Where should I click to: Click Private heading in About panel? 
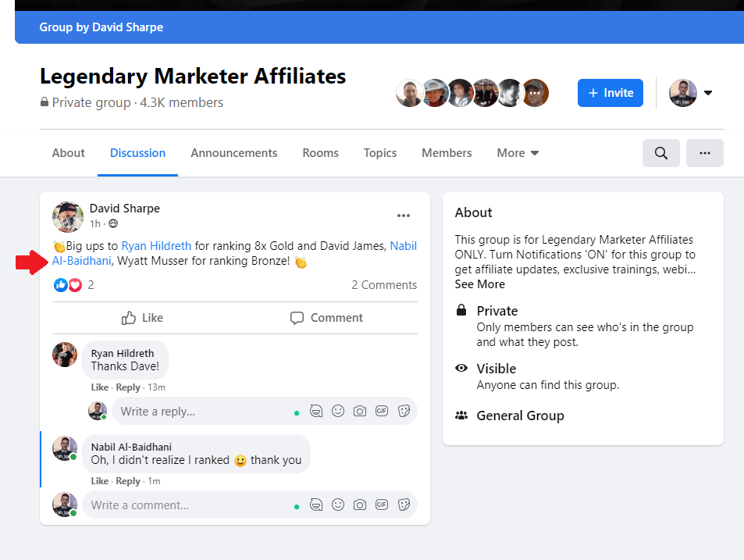pos(497,311)
